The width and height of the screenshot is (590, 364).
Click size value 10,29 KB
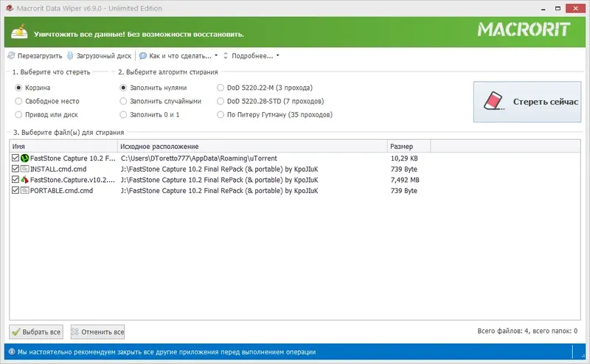coord(404,158)
